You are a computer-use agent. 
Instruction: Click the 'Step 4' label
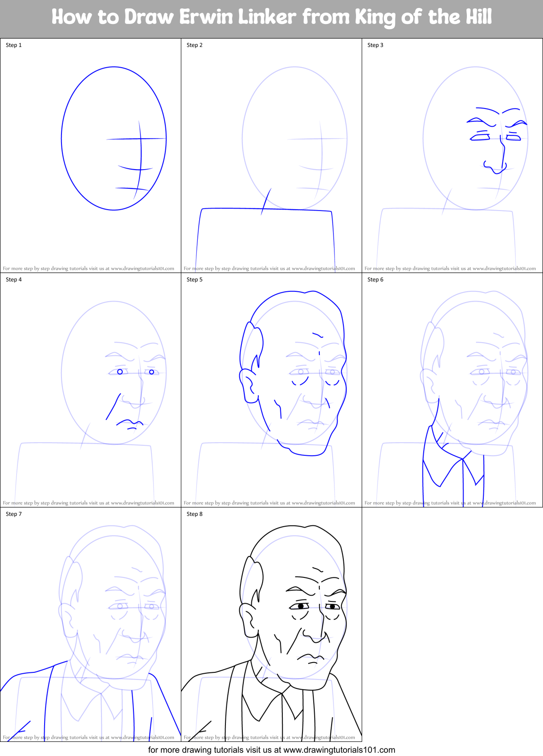click(x=14, y=280)
